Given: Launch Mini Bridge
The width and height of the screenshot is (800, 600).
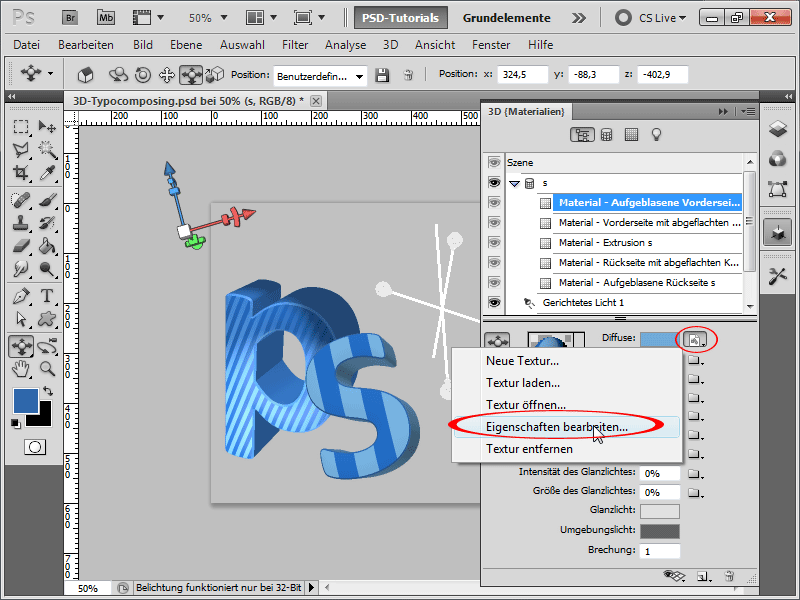Looking at the screenshot, I should tap(106, 18).
